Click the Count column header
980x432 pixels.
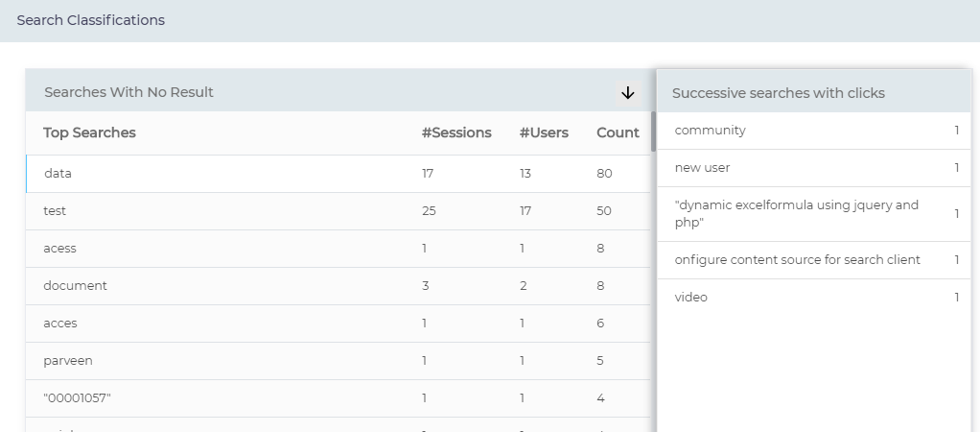(618, 132)
